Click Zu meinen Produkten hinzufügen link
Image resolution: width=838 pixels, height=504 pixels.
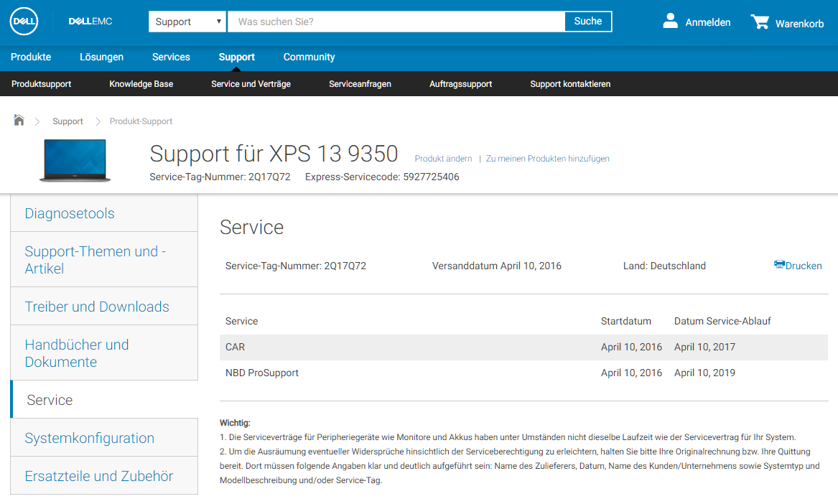(547, 159)
